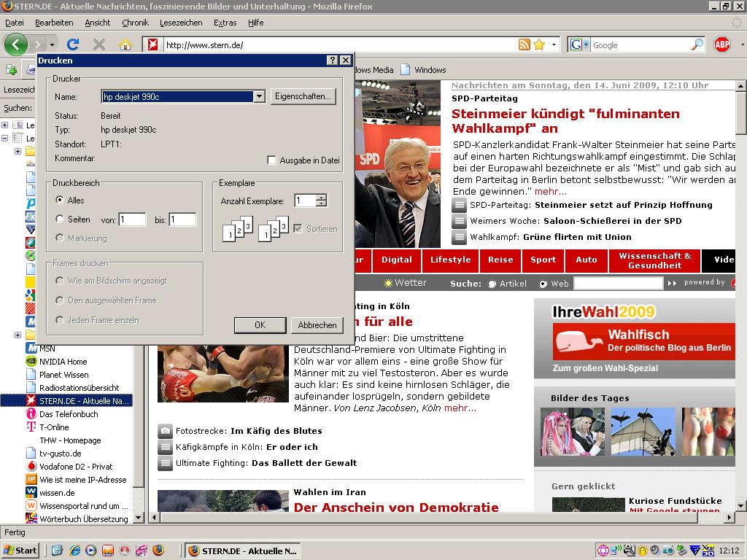Click the orange RSS feed icon
This screenshot has width=747, height=560.
[524, 44]
